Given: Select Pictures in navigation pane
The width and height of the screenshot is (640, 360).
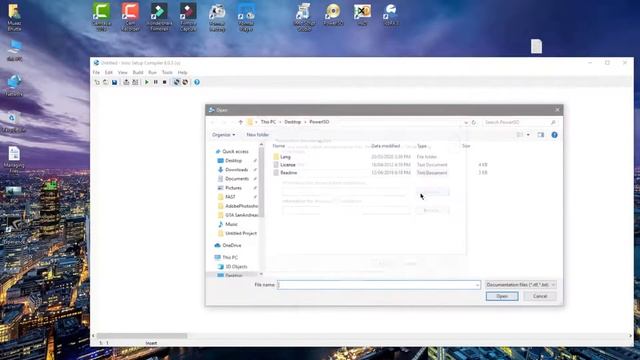Looking at the screenshot, I should pos(233,188).
